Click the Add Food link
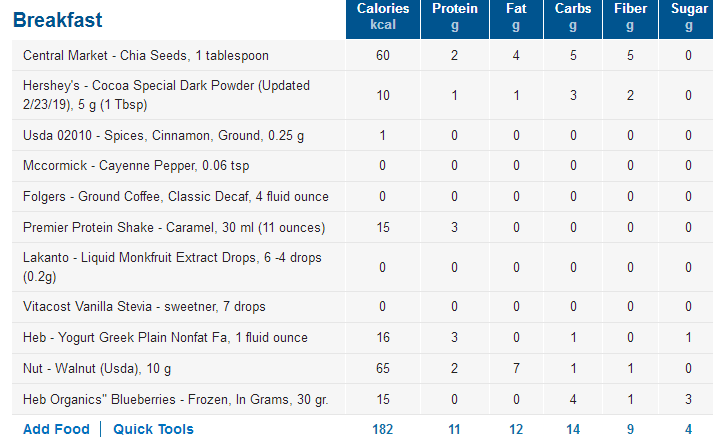Screen dimensions: 713x440 56,429
